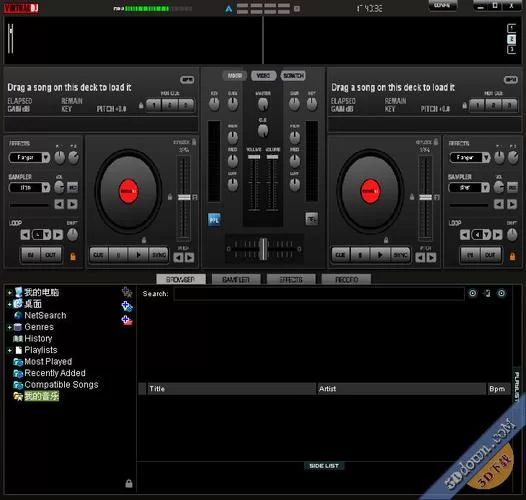526x500 pixels.
Task: Nudge right deck pitch down arrow
Action: click(x=420, y=258)
